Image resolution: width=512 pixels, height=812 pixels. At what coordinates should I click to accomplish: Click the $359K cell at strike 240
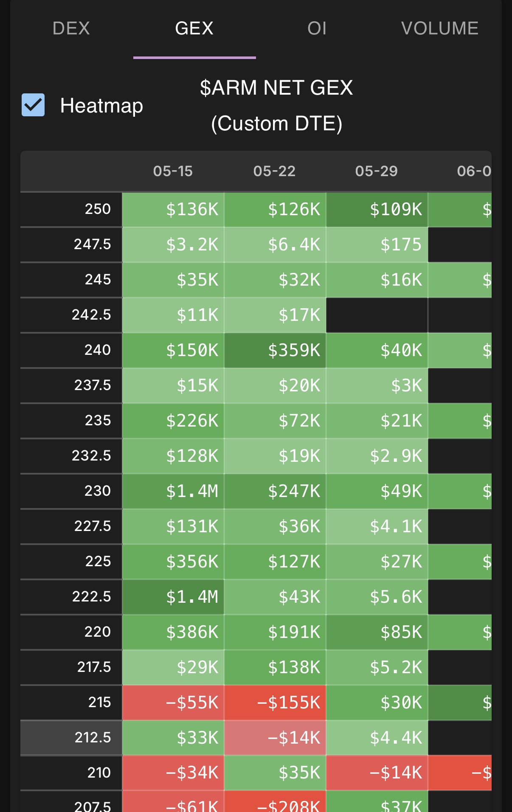(275, 350)
